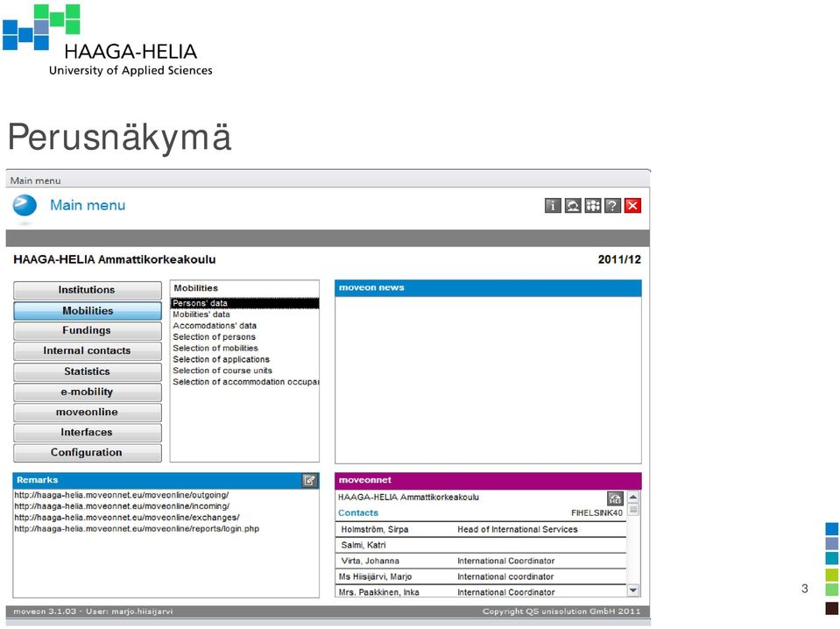The height and width of the screenshot is (629, 840).
Task: Open the Fundings section
Action: (88, 330)
